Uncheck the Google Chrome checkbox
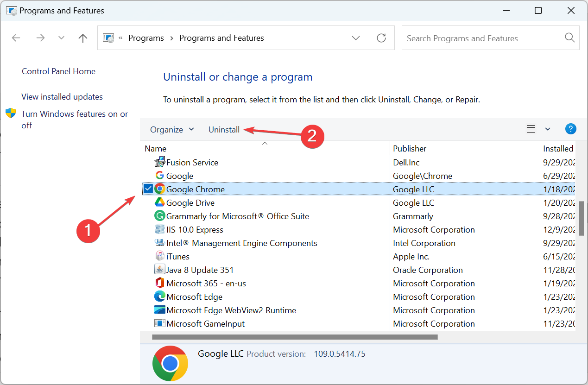 coord(148,189)
